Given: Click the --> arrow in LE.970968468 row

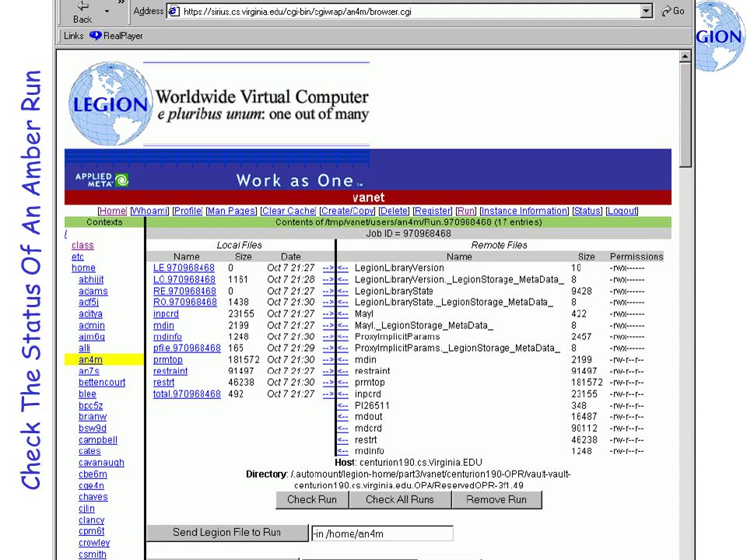Looking at the screenshot, I should [328, 268].
